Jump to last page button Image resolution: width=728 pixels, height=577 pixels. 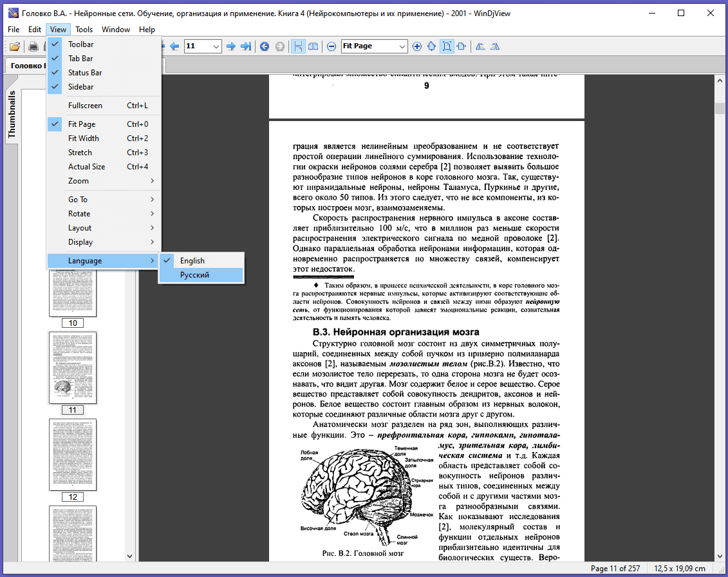[x=245, y=46]
